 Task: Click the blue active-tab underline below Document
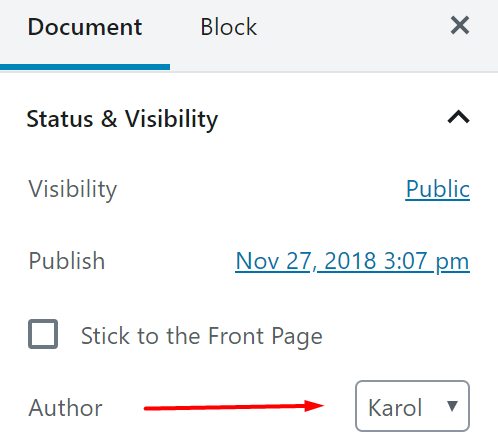(x=85, y=67)
